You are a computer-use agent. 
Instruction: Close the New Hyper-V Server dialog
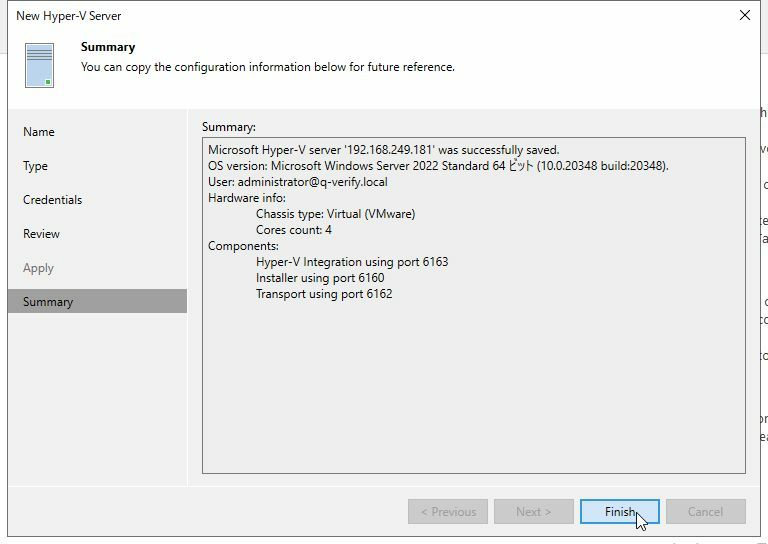[744, 16]
